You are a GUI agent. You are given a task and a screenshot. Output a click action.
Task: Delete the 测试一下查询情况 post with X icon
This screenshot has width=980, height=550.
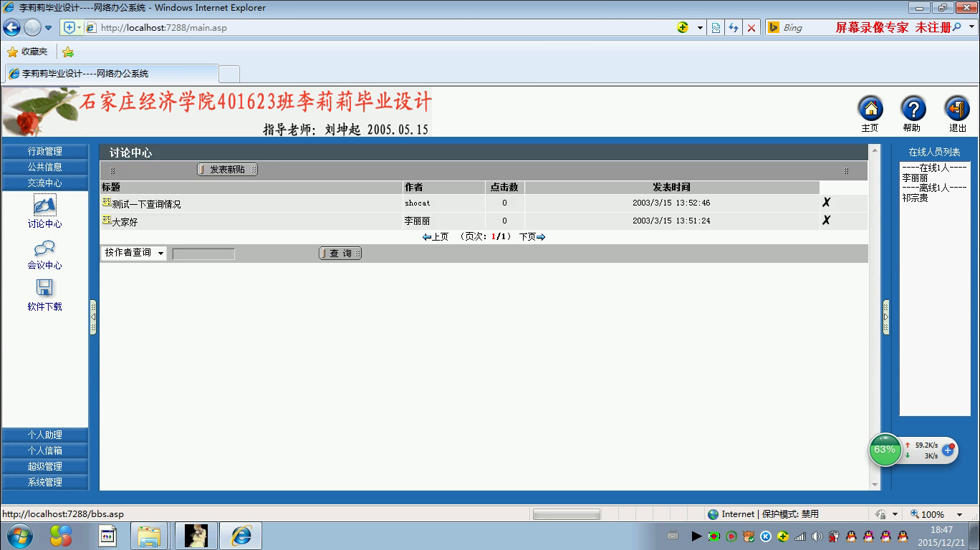(x=826, y=203)
